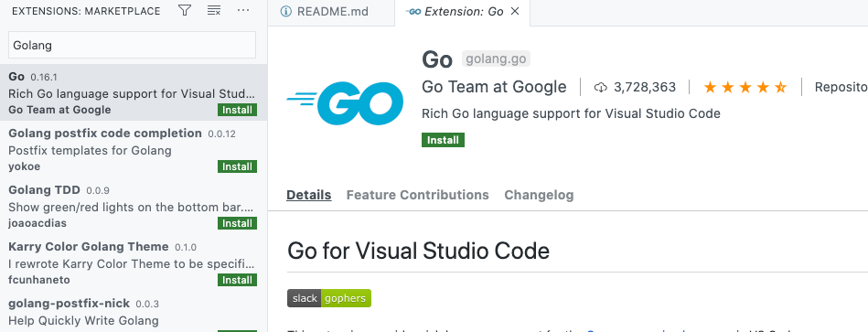Image resolution: width=868 pixels, height=332 pixels.
Task: Close the Extension: Go tab
Action: 515,12
